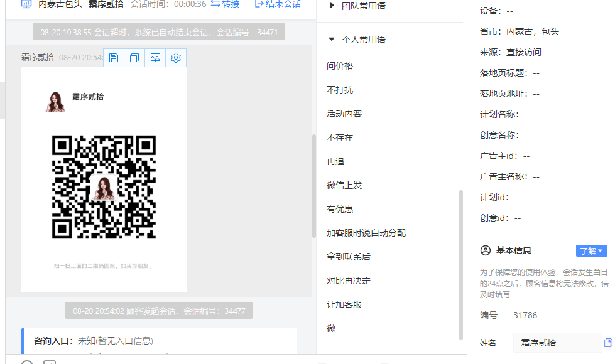Choose the 微 phrase at the list bottom
The width and height of the screenshot is (615, 364).
tap(331, 328)
